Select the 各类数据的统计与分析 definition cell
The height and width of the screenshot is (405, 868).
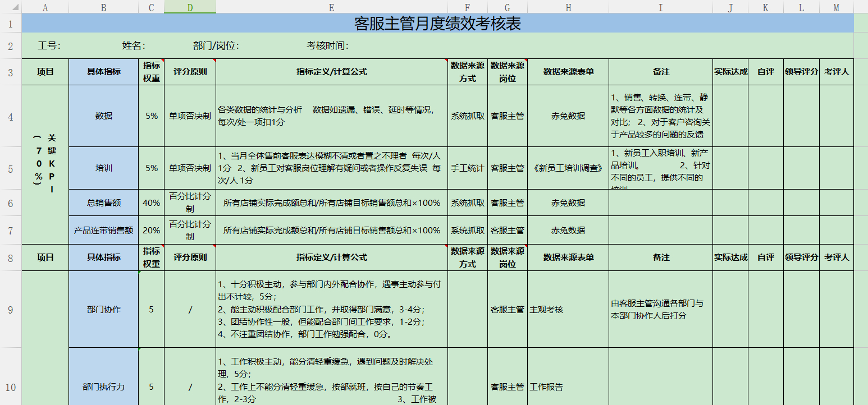[332, 116]
